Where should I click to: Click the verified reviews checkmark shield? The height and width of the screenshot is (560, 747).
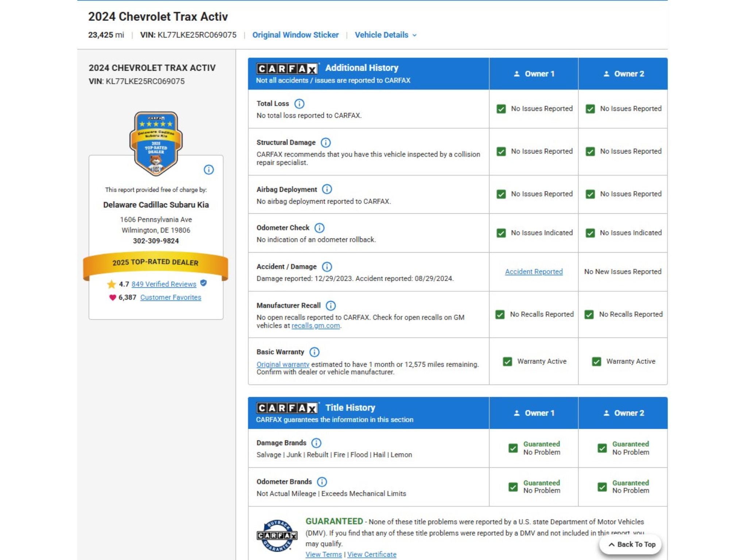pos(204,283)
